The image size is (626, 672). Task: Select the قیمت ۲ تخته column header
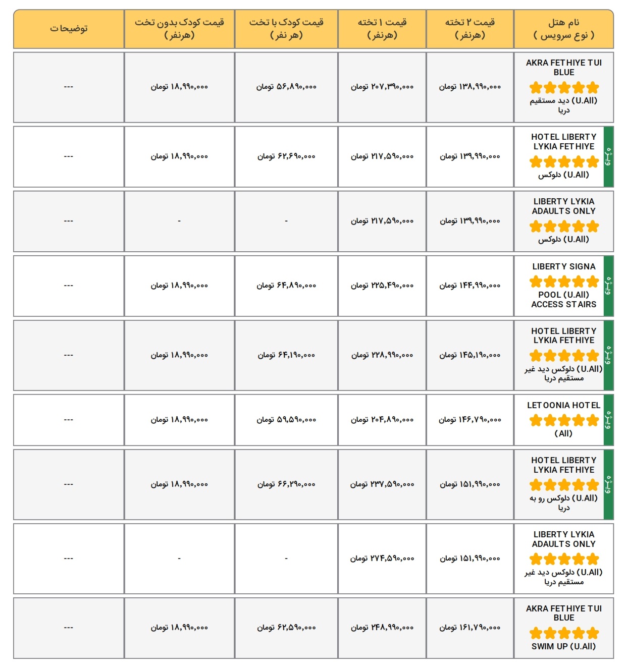pos(470,29)
